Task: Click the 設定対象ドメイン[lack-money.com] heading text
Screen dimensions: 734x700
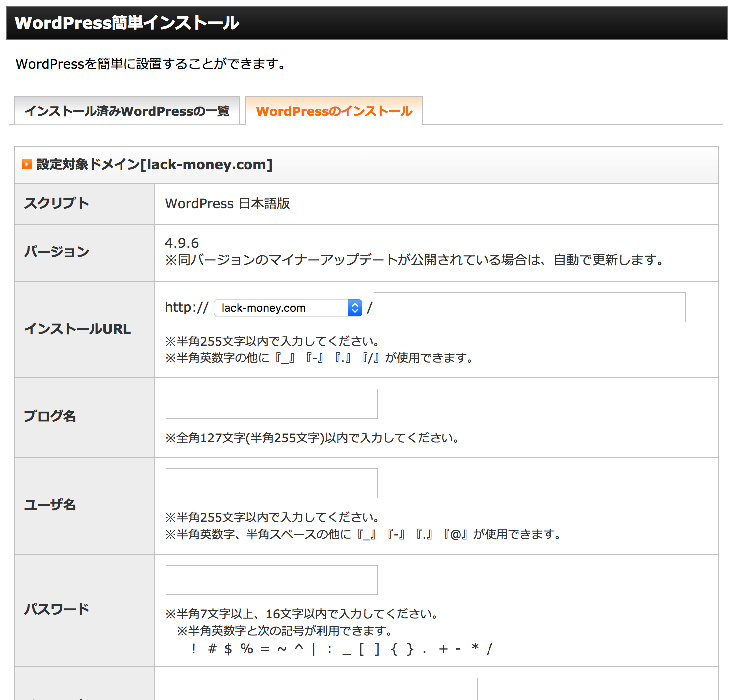Action: point(154,164)
